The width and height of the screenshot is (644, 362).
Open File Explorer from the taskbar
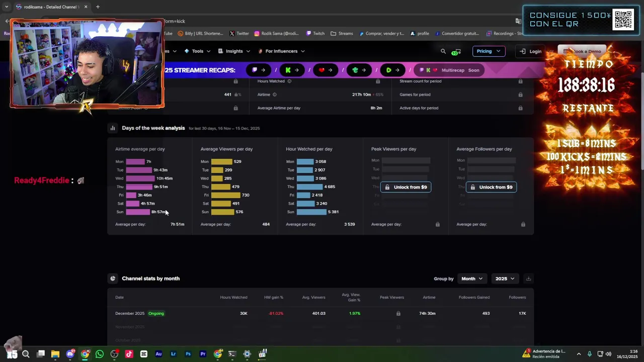tap(55, 354)
